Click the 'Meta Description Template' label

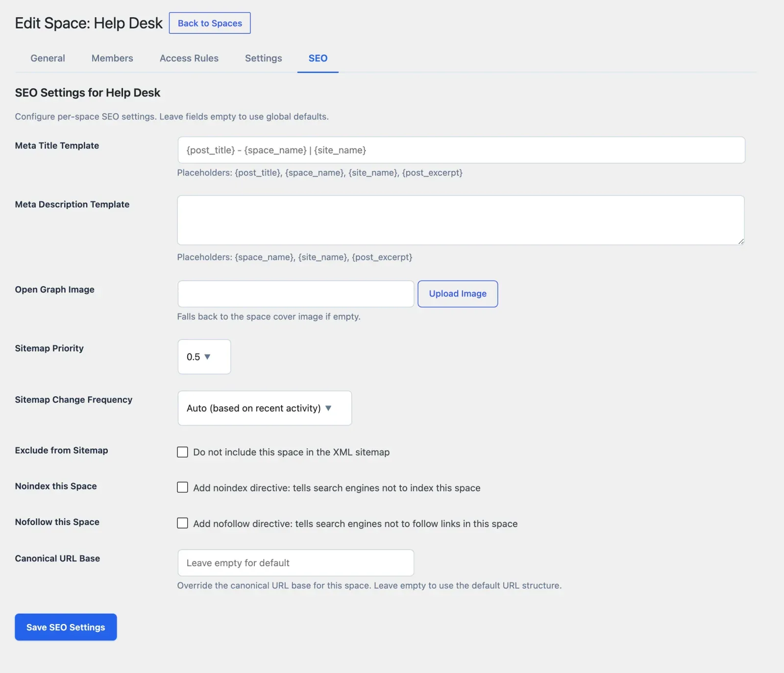tap(72, 204)
